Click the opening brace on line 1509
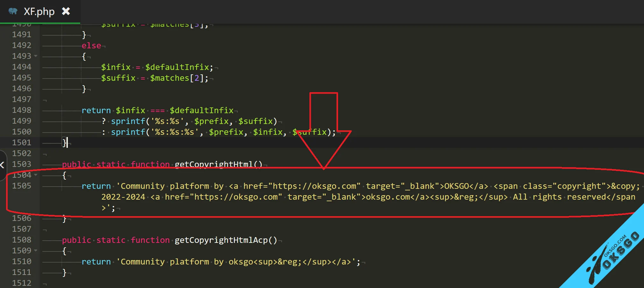Screen dimensions: 644x288 pos(64,251)
